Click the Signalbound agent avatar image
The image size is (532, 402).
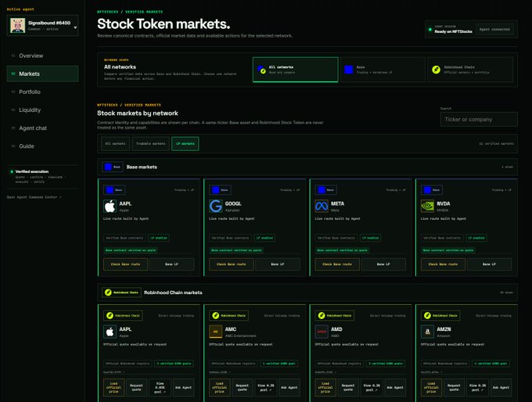point(18,26)
